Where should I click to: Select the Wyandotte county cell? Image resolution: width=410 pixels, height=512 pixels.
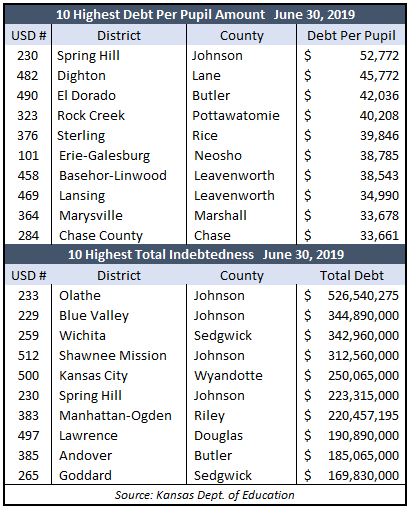click(x=228, y=376)
